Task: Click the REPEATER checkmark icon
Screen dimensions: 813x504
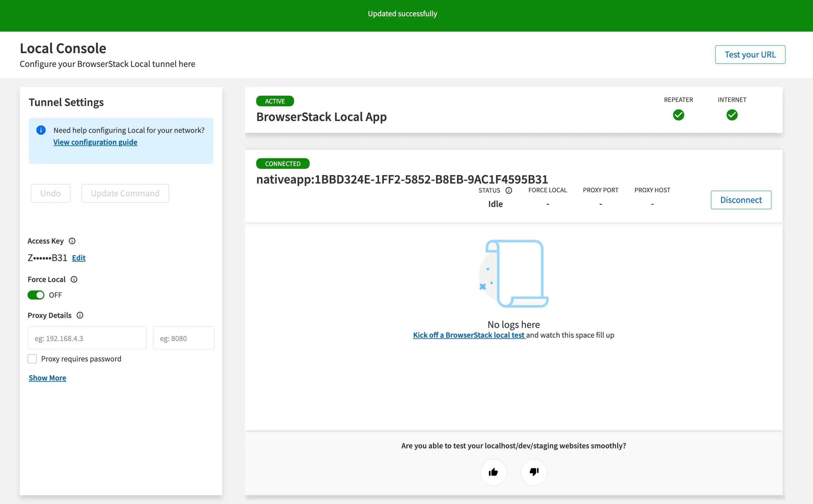Action: pyautogui.click(x=678, y=114)
